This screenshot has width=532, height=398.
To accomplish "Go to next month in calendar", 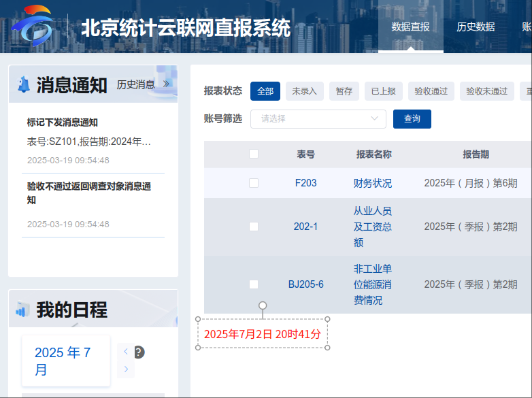I will click(126, 369).
